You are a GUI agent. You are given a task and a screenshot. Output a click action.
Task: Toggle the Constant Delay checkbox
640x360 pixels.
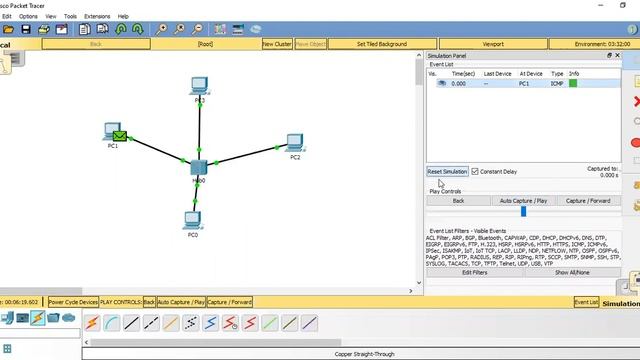tap(475, 171)
